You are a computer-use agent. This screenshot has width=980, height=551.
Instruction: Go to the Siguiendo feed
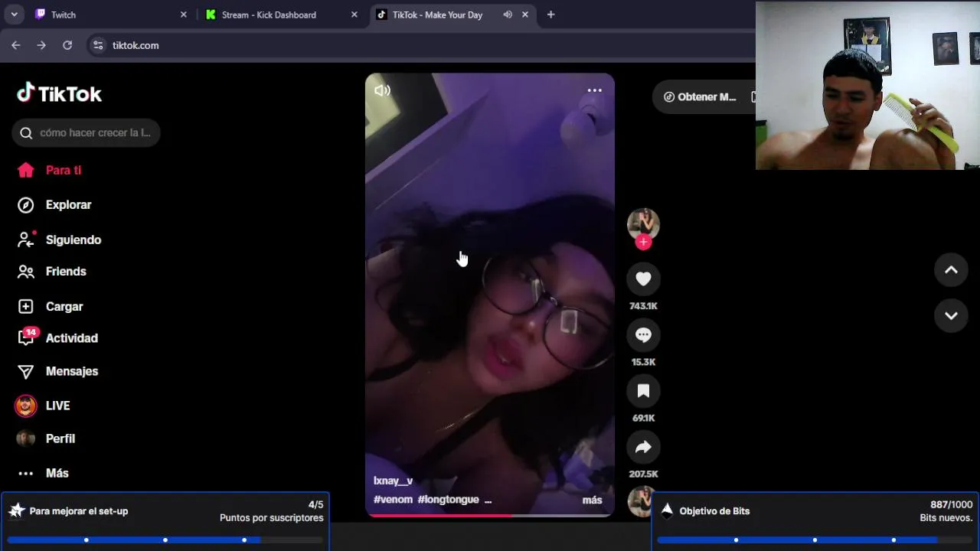pyautogui.click(x=59, y=240)
